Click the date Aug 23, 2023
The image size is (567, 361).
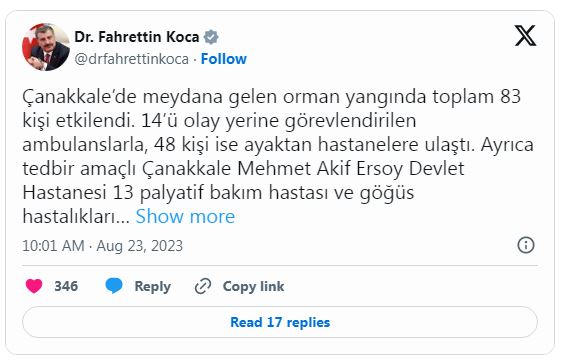coord(140,246)
